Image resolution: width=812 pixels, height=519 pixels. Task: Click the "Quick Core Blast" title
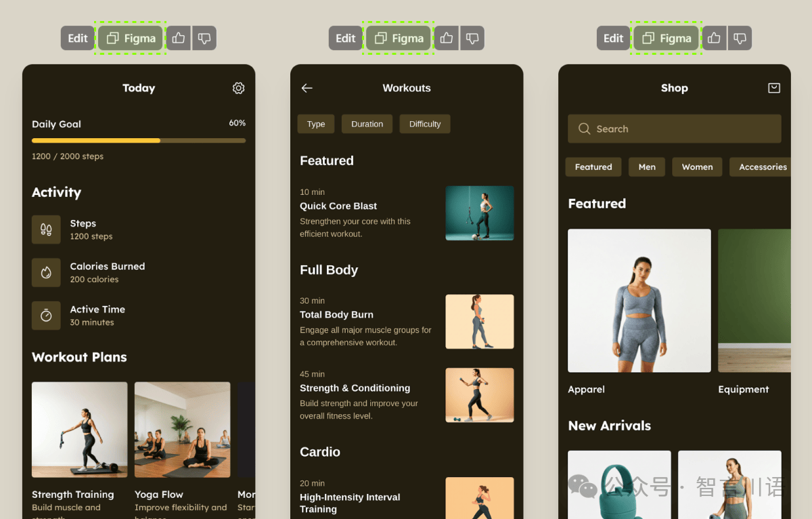pyautogui.click(x=338, y=206)
